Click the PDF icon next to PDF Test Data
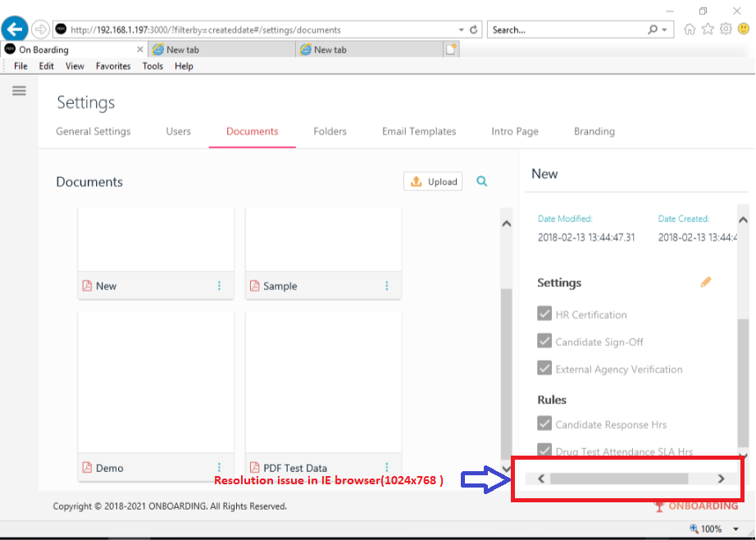The width and height of the screenshot is (756, 540). (x=254, y=467)
